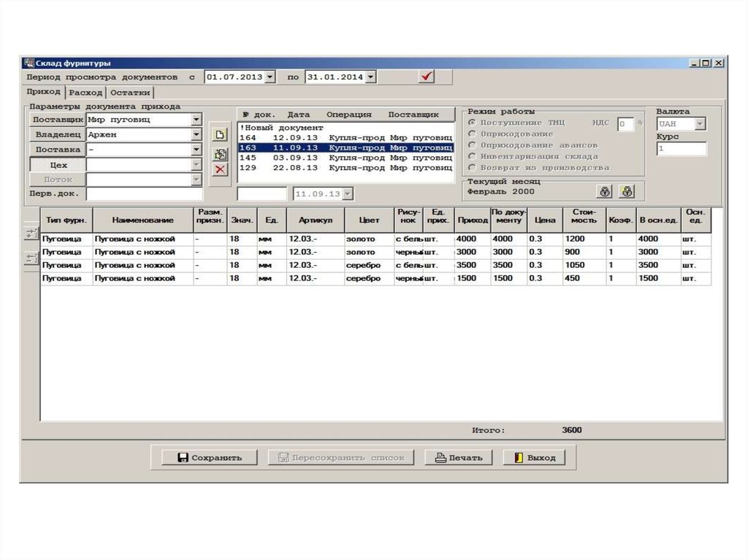
Task: Click the add row icon left of table
Action: [x=31, y=234]
